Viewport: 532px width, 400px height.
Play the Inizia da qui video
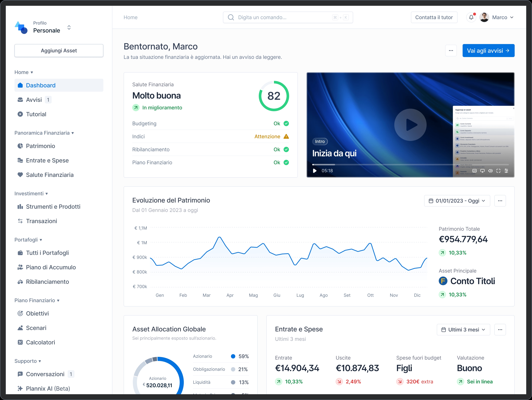[410, 125]
